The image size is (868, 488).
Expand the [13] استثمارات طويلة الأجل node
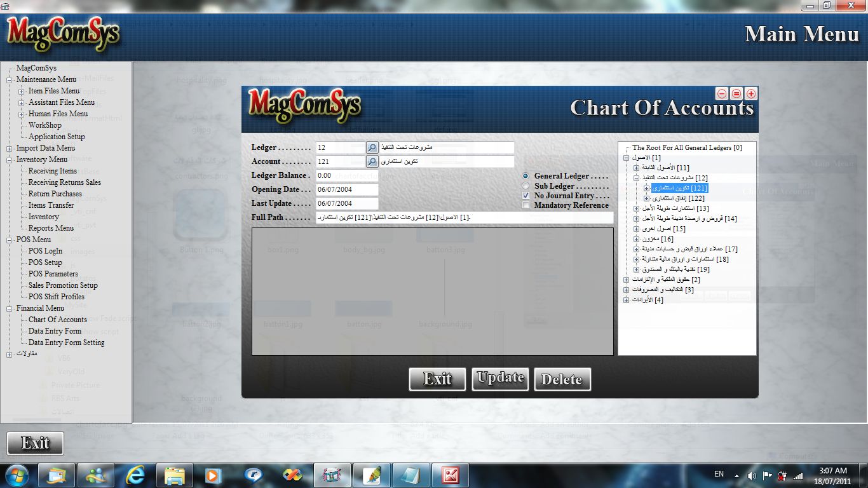(x=636, y=208)
